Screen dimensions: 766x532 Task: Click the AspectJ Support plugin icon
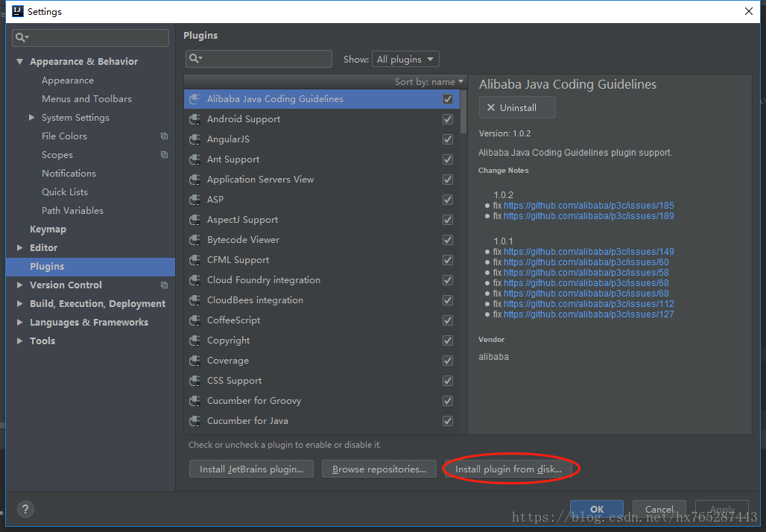coord(194,220)
